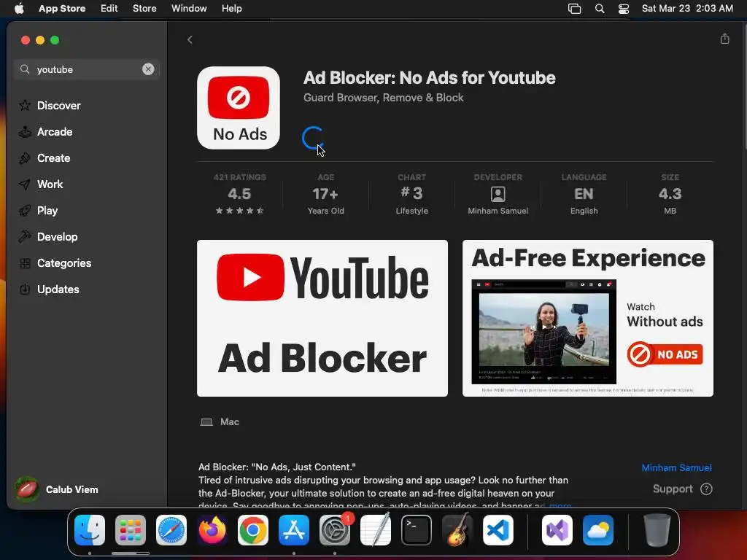Open Visual Studio from the dock
Screen dimensions: 747x560
[x=557, y=530]
